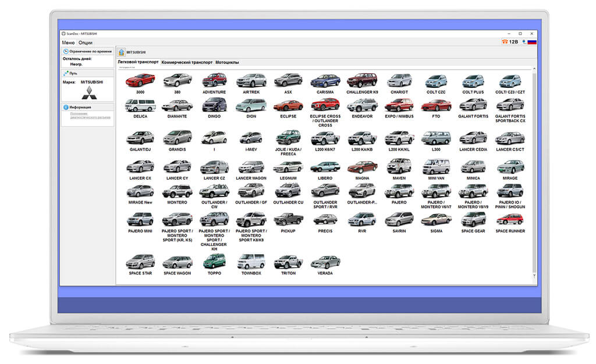596x364 pixels.
Task: Select the DINGO vehicle icon
Action: click(214, 105)
